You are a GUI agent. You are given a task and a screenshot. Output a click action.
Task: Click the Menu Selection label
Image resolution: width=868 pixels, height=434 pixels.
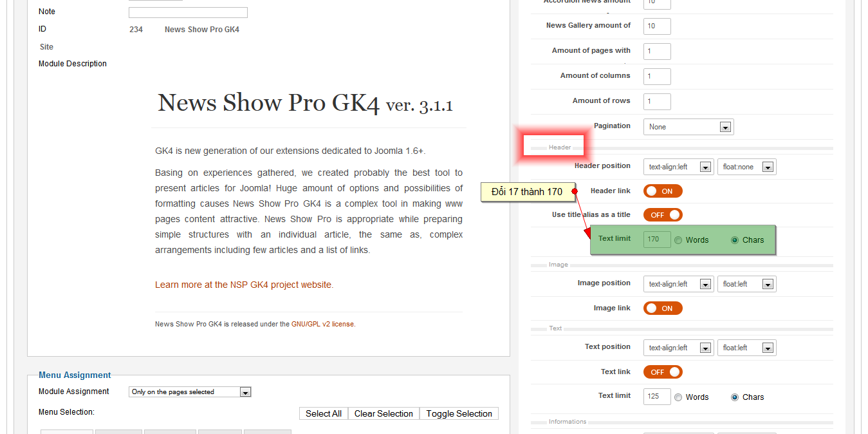point(66,412)
